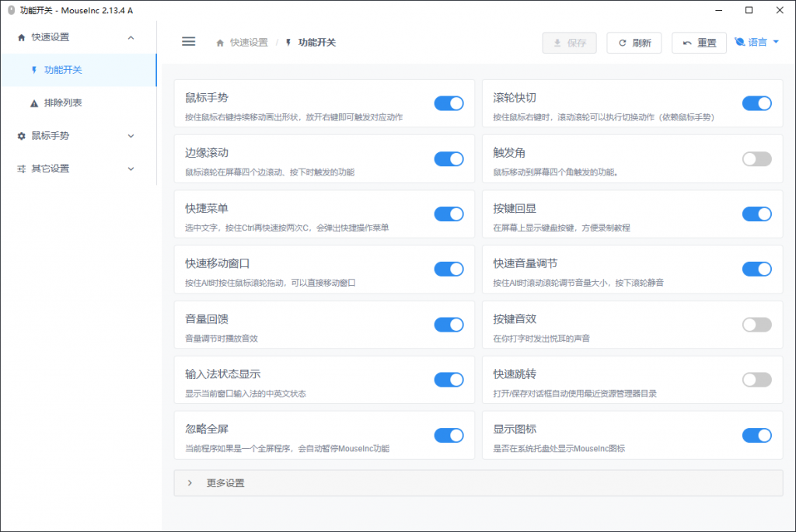Viewport: 796px width, 532px height.
Task: Open the 语言 dropdown menu
Action: (x=757, y=43)
